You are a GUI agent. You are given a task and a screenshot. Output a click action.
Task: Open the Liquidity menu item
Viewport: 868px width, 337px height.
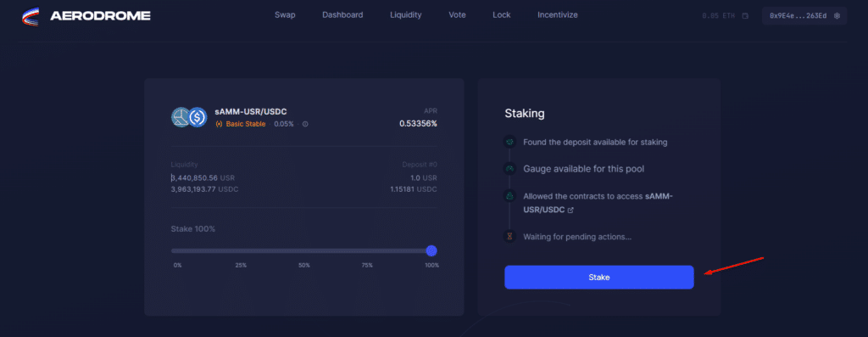(x=406, y=15)
